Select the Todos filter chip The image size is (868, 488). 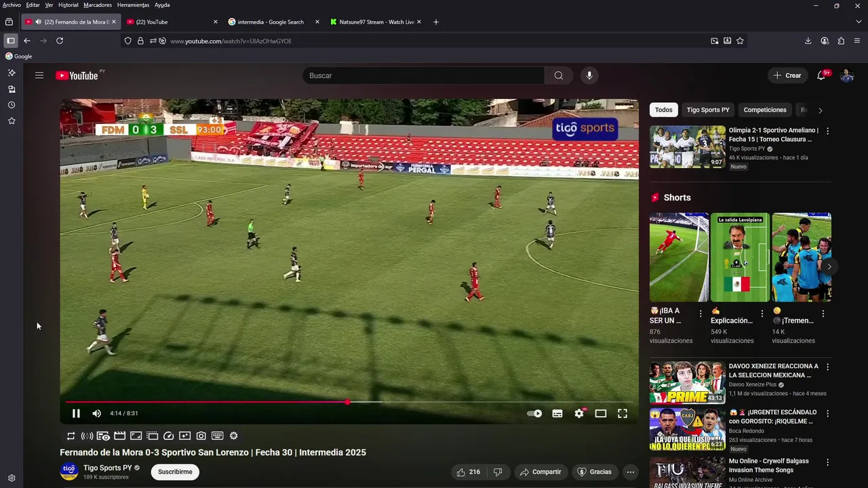click(x=664, y=110)
